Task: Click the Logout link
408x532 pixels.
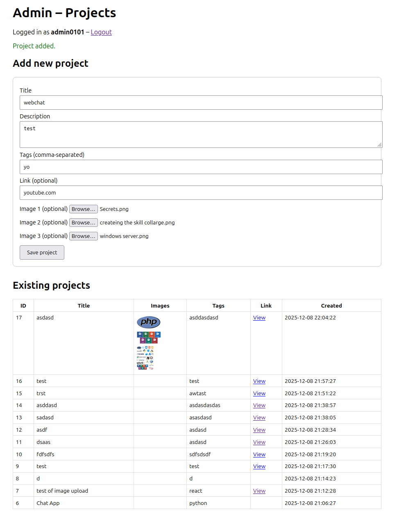Action: tap(101, 32)
